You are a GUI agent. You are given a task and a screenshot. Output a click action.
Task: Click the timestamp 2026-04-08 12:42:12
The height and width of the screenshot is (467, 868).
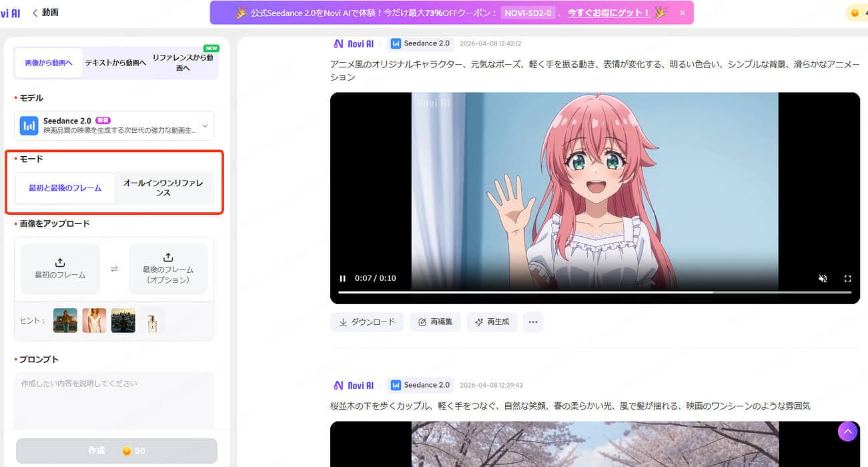coord(490,43)
